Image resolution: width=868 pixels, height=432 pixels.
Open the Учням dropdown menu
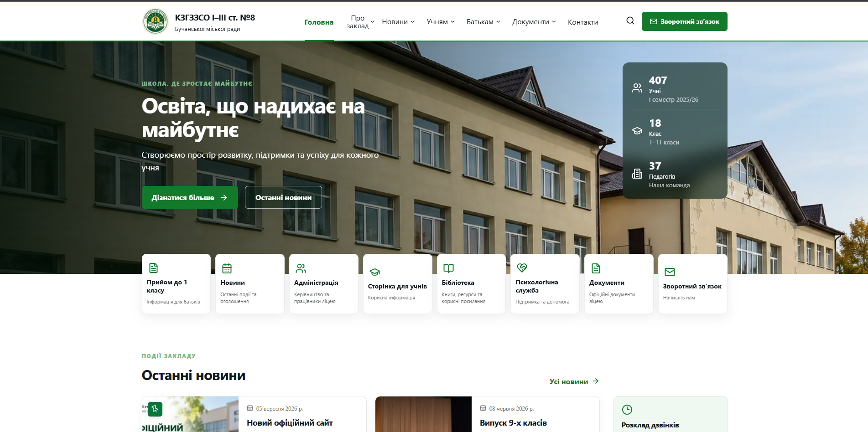441,22
